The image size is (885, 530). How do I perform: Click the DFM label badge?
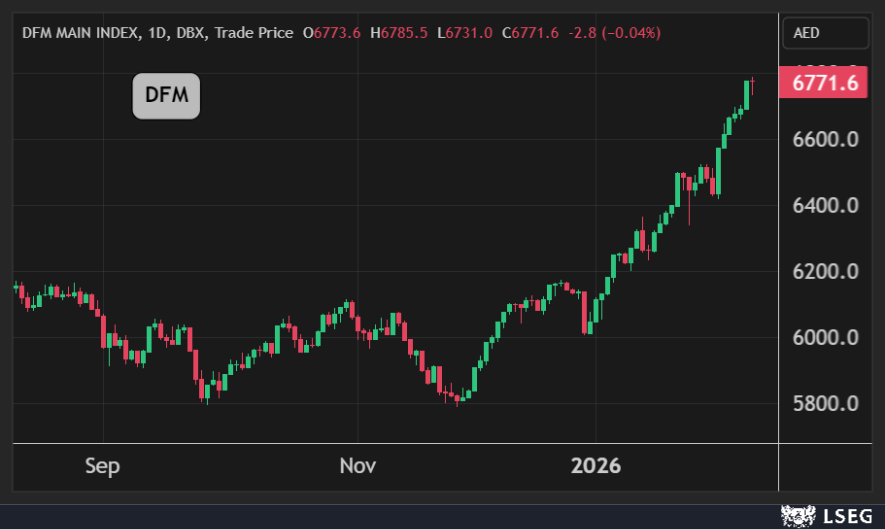(x=166, y=96)
